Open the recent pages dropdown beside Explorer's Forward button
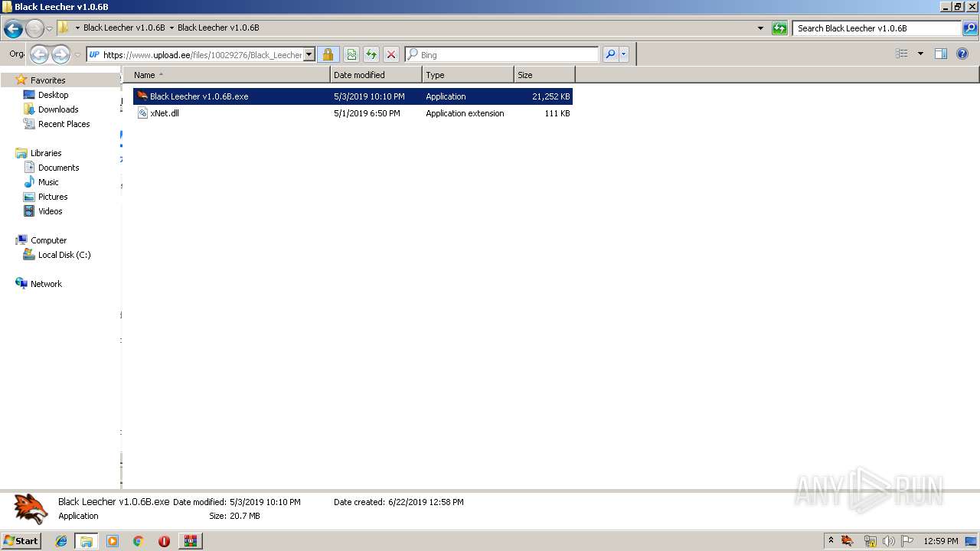Viewport: 980px width, 551px height. (50, 29)
